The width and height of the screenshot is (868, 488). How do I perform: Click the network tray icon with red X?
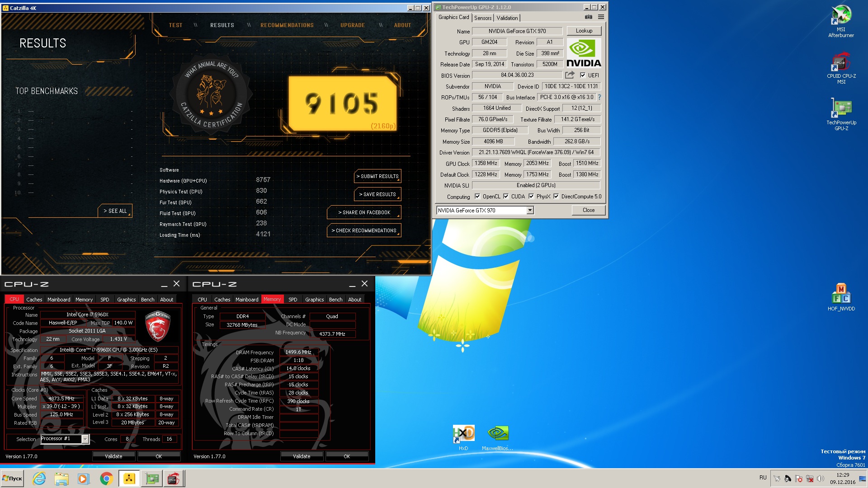(810, 479)
